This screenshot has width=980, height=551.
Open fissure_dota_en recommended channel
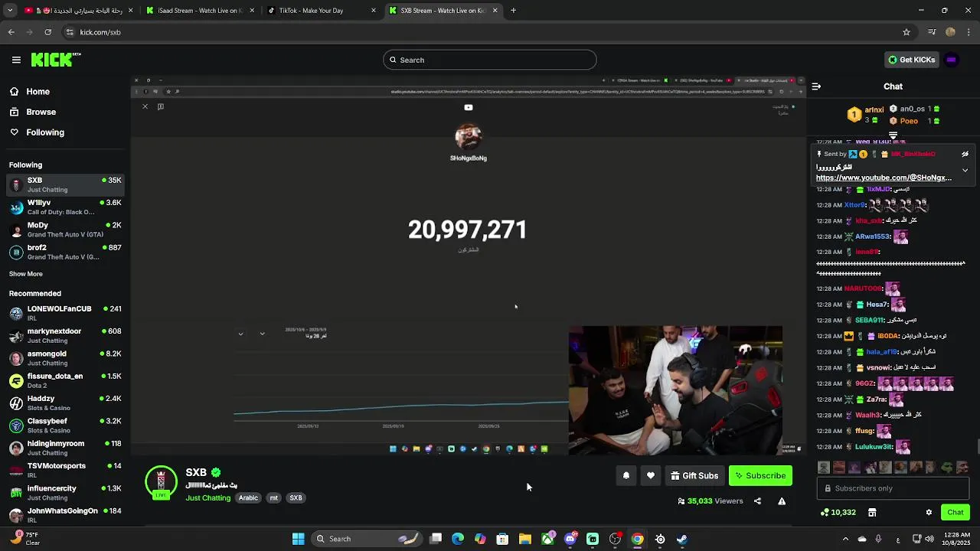coord(65,380)
